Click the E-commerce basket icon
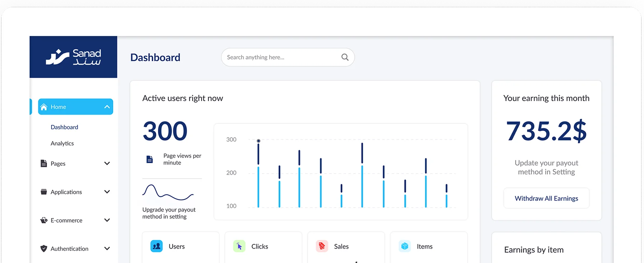Screen dimensions: 644x263 pyautogui.click(x=44, y=220)
